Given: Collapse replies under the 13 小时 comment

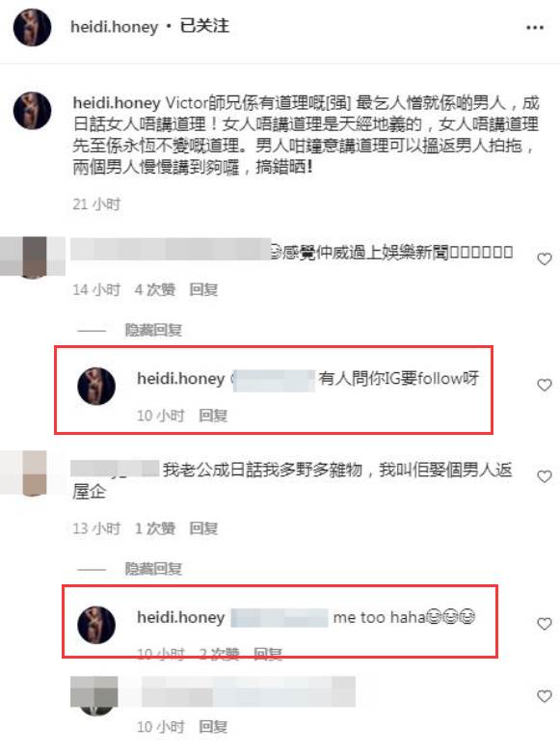Looking at the screenshot, I should [x=153, y=569].
